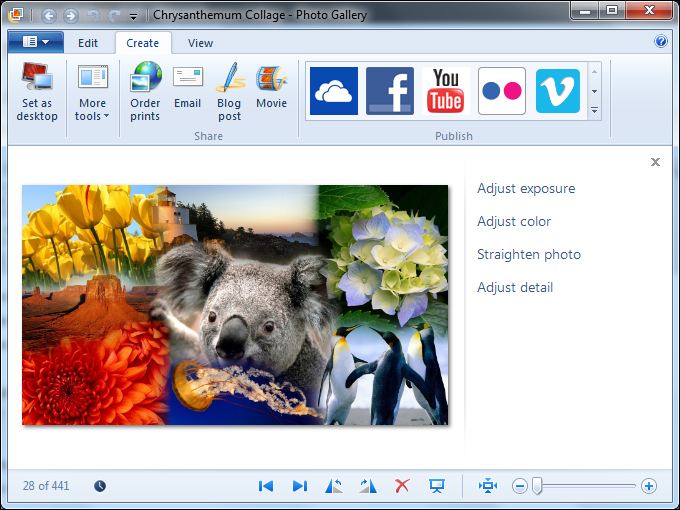Open Customize Quick Access Toolbar dropdown
The width and height of the screenshot is (680, 510).
[x=134, y=17]
